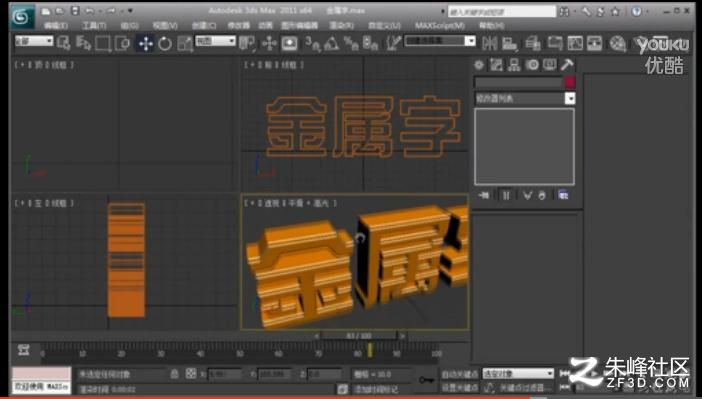Toggle the Angle Snap button
Image resolution: width=702 pixels, height=399 pixels.
[x=331, y=43]
